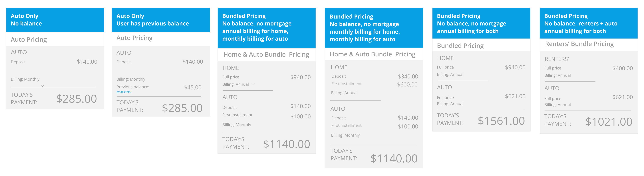Click the $1561.00 today's payment total
The width and height of the screenshot is (644, 176).
tap(501, 121)
